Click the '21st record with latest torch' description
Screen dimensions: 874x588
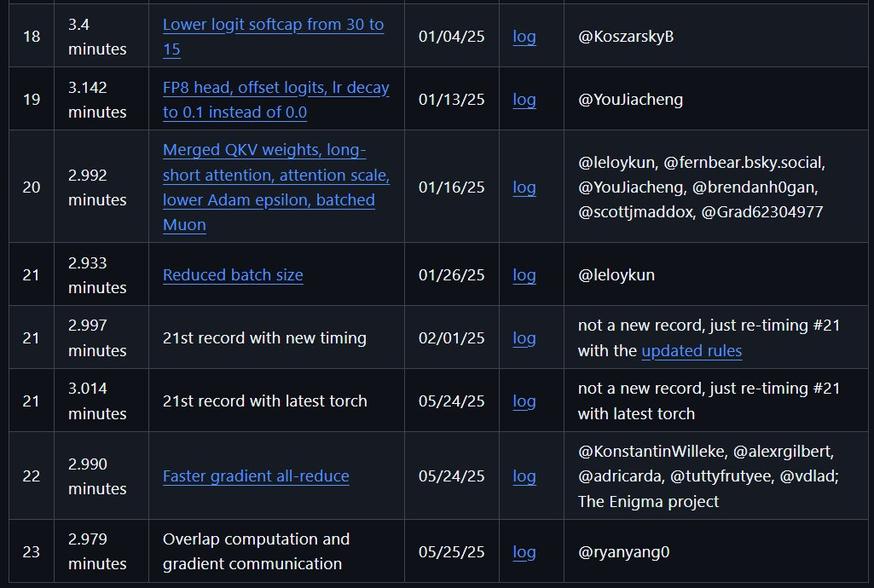pos(265,401)
